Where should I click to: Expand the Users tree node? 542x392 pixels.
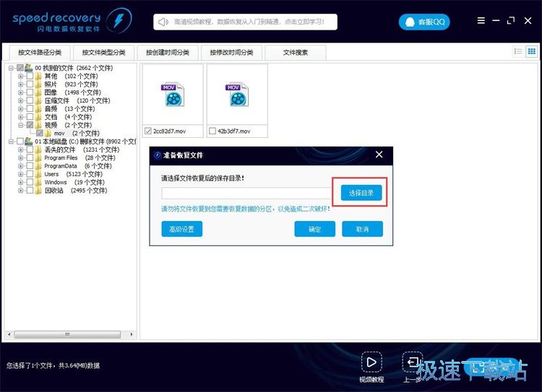click(x=21, y=174)
